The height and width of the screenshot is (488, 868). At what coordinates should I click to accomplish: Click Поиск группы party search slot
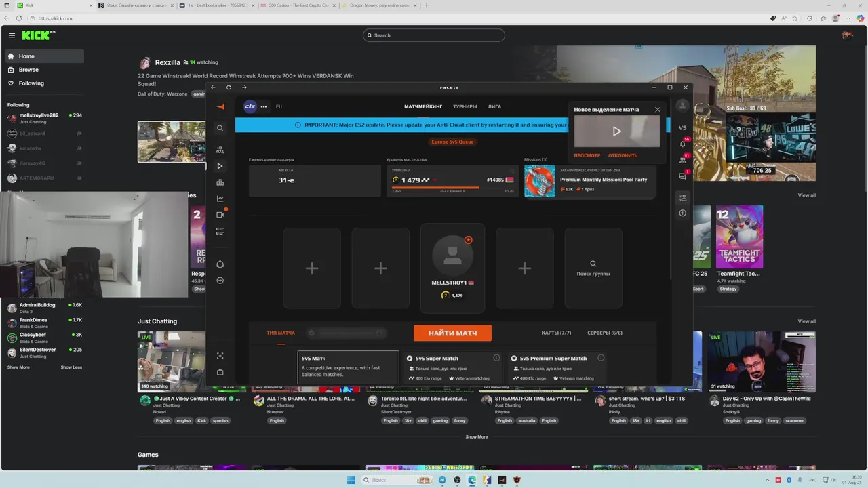pyautogui.click(x=593, y=268)
